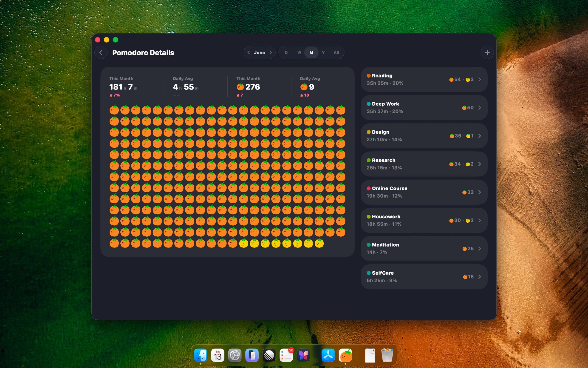Click the Reading yellow tomato count 3 icon
The width and height of the screenshot is (588, 368).
(467, 80)
